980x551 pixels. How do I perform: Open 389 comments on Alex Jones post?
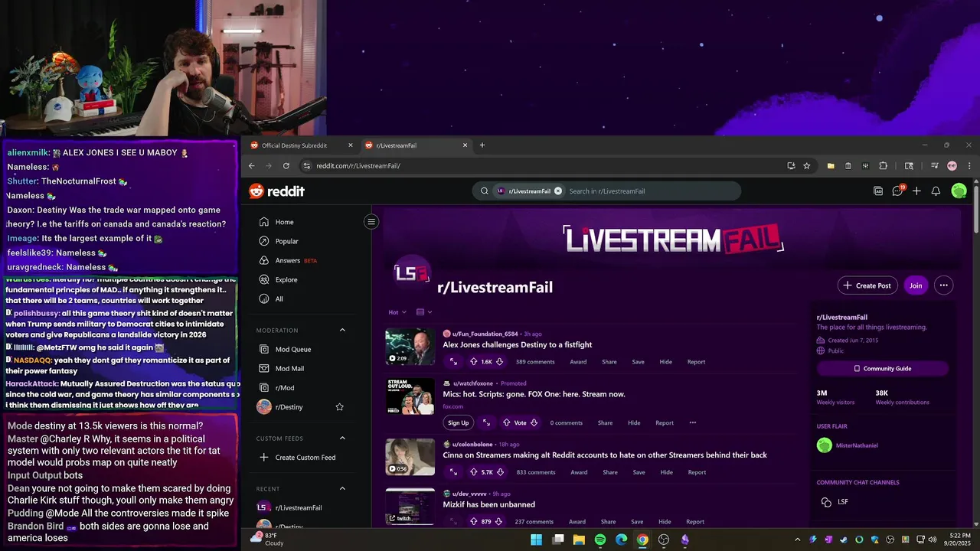point(535,362)
